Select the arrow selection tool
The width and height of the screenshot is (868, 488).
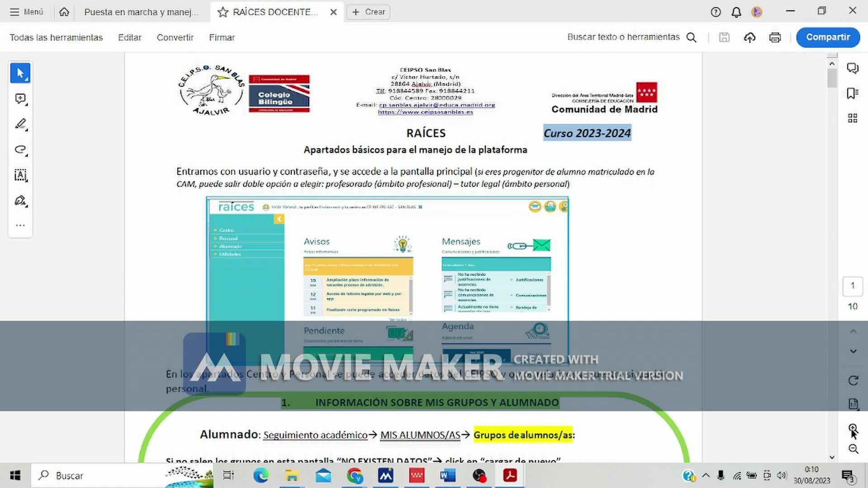coord(20,73)
